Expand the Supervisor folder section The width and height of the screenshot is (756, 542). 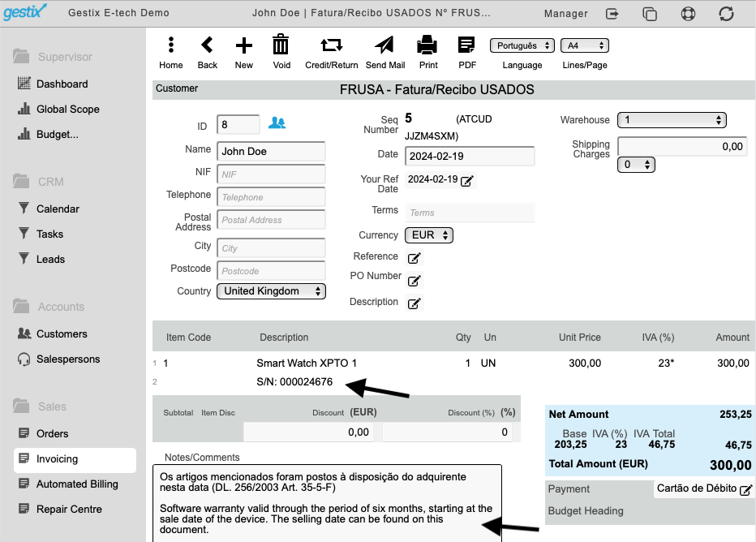pos(53,57)
